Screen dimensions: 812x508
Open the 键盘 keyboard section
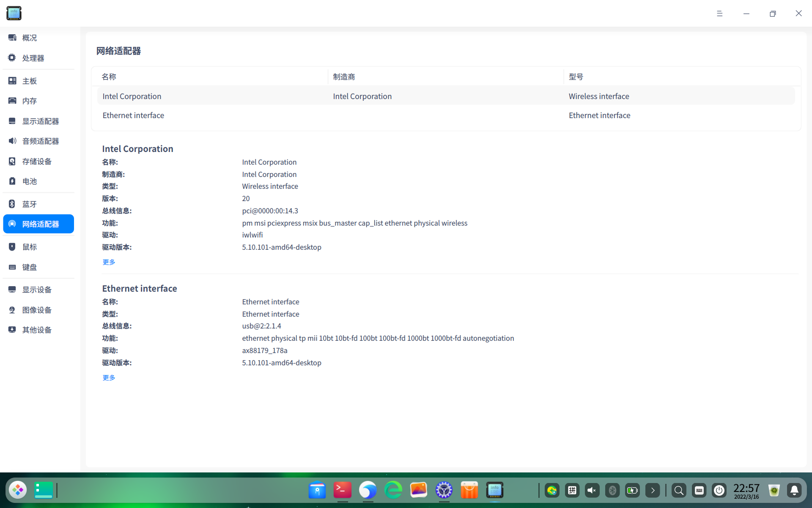[30, 267]
